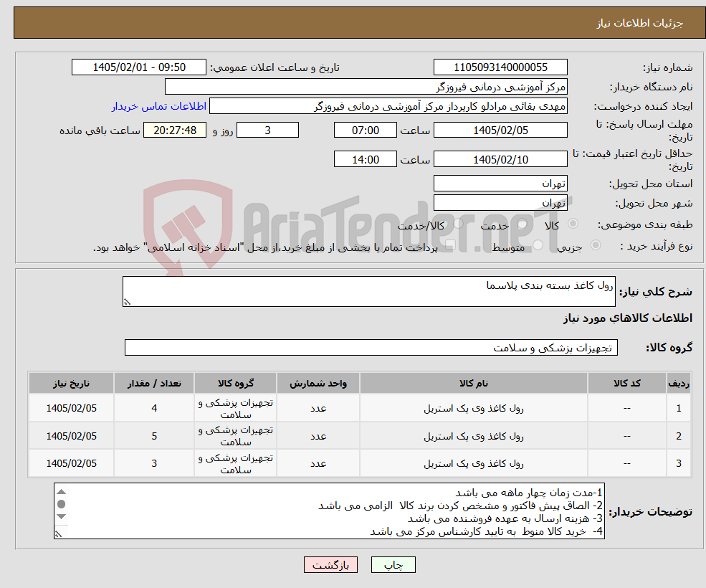Select the متوسط purchase type radio
This screenshot has height=588, width=706.
click(538, 245)
